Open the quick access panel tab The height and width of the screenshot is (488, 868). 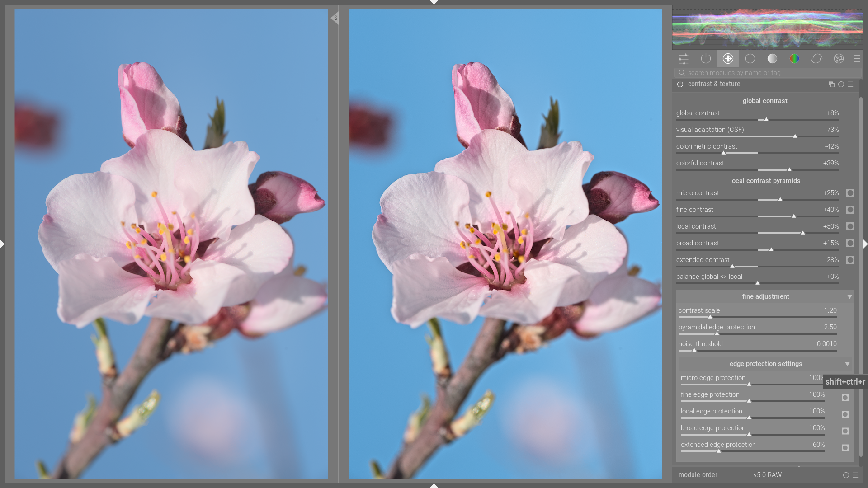(684, 59)
